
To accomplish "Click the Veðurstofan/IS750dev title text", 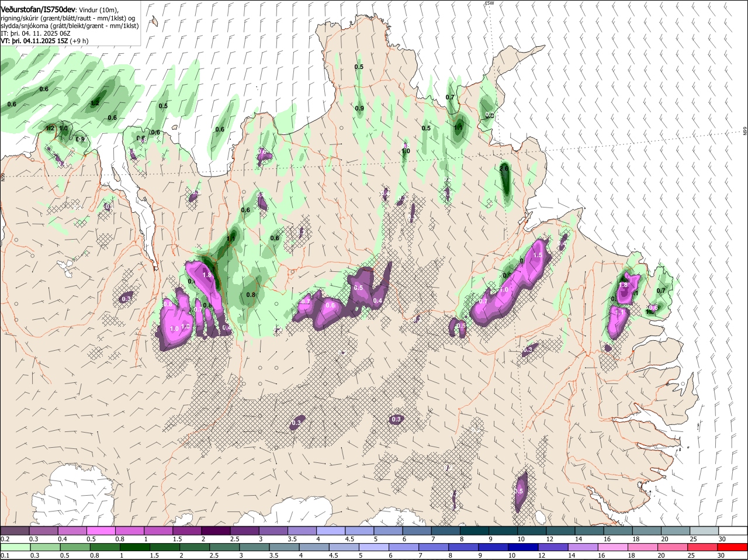I will coord(38,10).
